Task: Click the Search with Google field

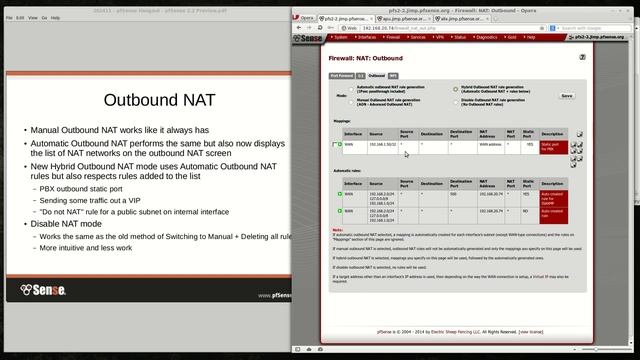Action: point(594,28)
